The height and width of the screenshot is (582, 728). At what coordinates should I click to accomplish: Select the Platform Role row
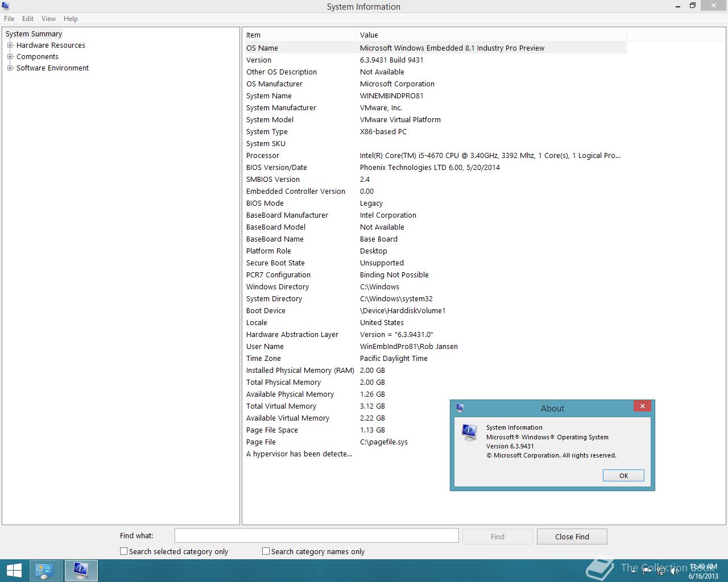(436, 251)
